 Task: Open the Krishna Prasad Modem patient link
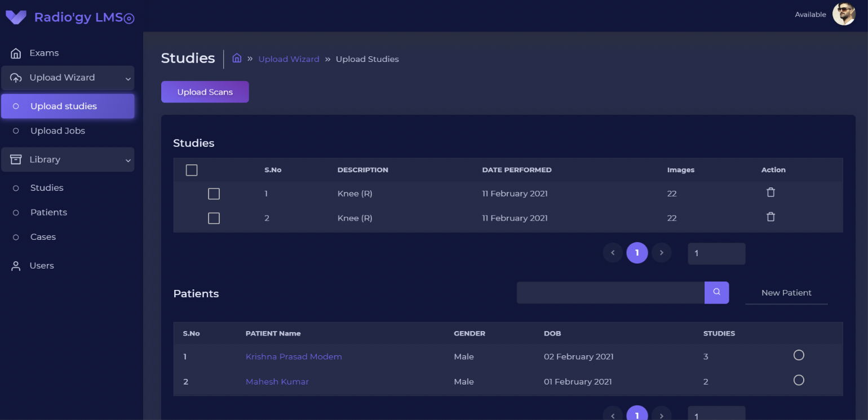[x=294, y=356]
